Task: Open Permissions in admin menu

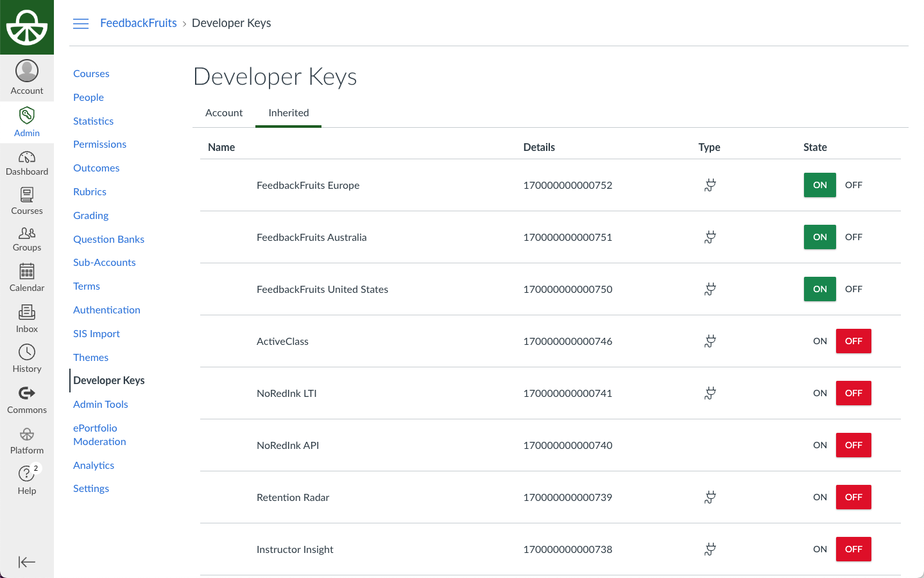Action: tap(99, 144)
